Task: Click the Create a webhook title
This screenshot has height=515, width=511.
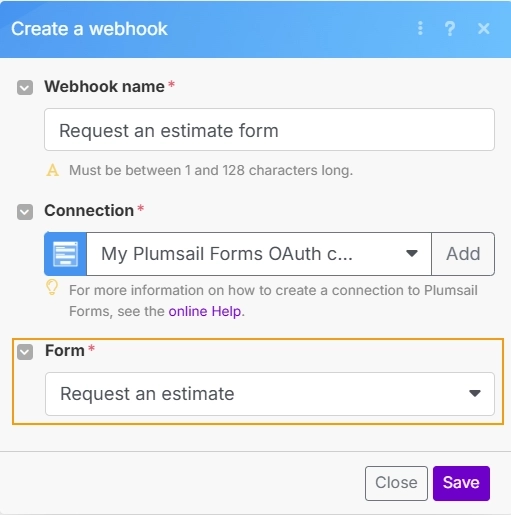Action: 89,29
